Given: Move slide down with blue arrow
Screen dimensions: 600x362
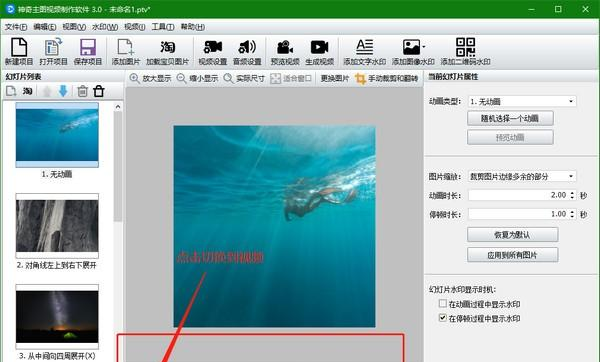Looking at the screenshot, I should pos(63,91).
